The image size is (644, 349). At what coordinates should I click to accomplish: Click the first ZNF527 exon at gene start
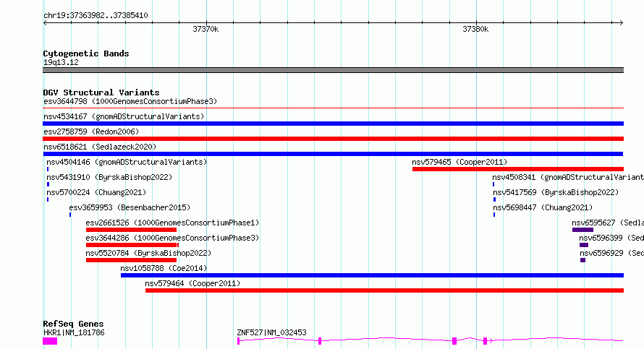point(238,341)
